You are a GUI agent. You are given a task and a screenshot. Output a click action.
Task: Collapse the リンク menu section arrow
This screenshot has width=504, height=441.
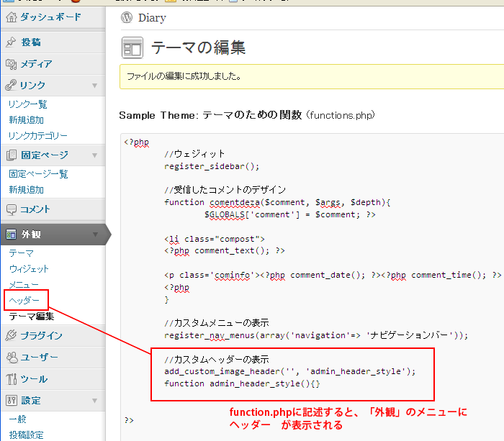tap(94, 86)
